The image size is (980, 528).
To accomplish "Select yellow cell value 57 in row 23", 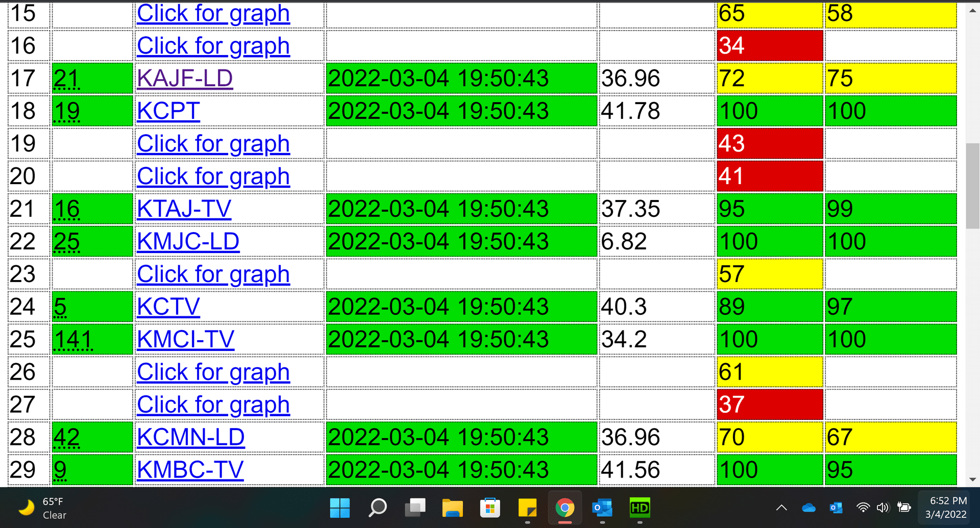I will pos(770,274).
